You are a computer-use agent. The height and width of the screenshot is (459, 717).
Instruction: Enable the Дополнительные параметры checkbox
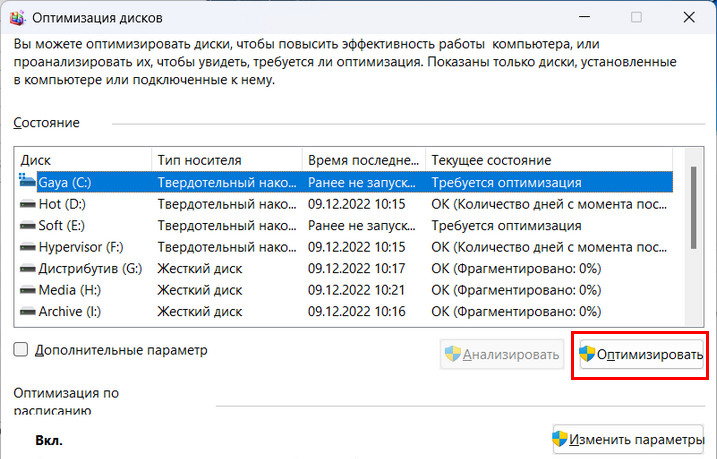tap(21, 350)
